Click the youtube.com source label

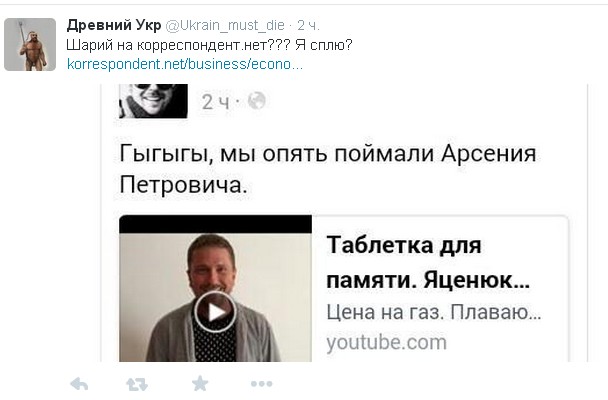tap(386, 342)
